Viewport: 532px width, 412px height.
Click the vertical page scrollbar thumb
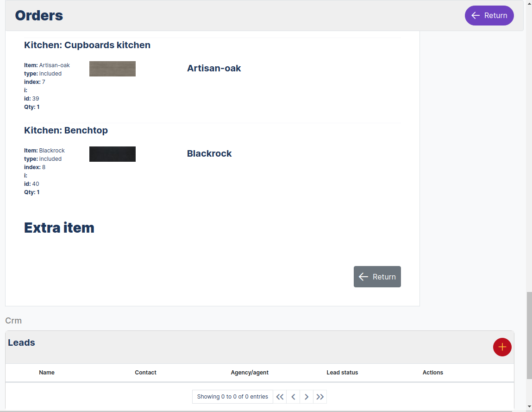529,335
